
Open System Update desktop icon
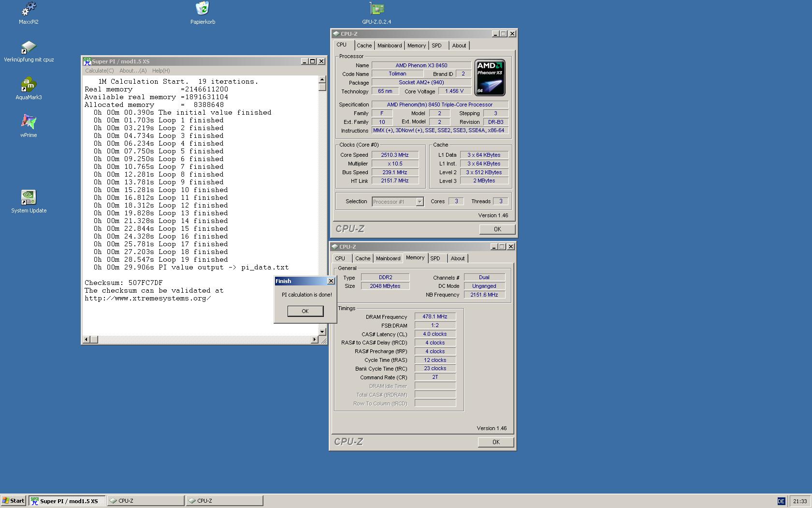(29, 202)
